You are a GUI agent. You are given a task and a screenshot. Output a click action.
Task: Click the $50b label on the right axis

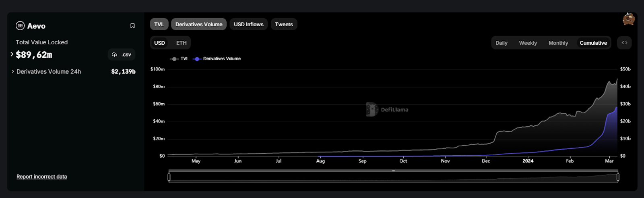(x=625, y=69)
